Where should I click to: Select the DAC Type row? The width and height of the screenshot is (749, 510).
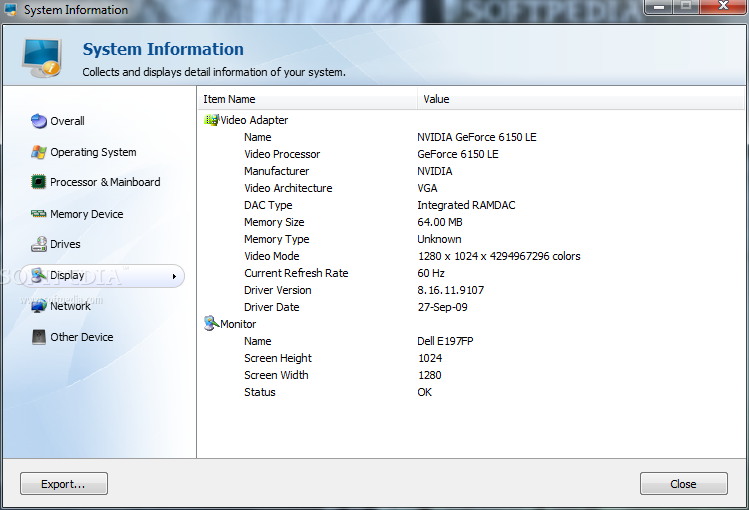[268, 205]
